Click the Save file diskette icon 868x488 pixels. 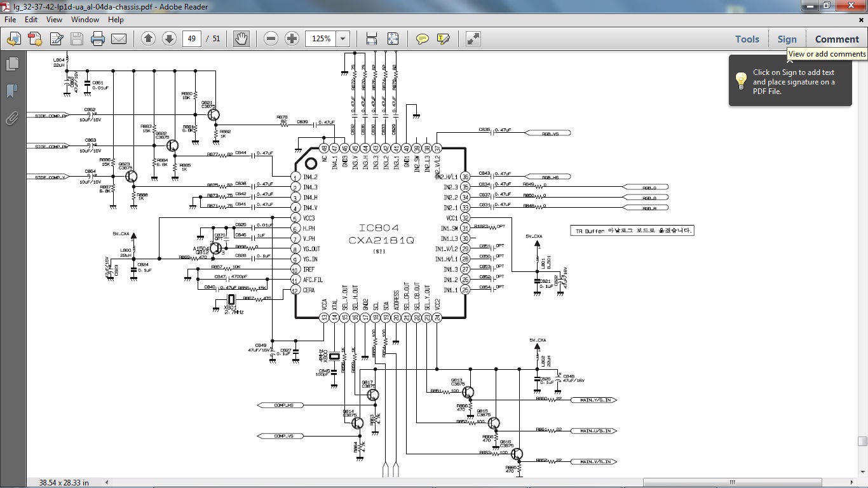coord(77,39)
